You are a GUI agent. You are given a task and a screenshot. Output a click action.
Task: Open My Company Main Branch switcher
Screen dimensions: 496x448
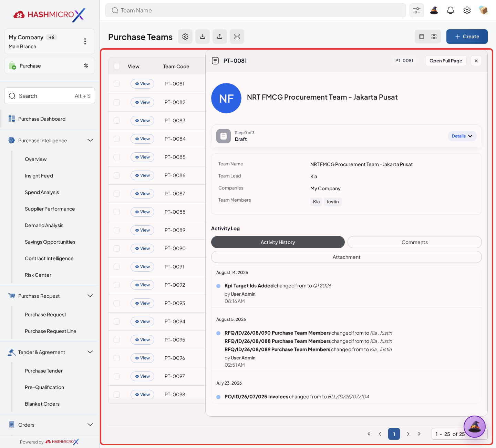[50, 41]
